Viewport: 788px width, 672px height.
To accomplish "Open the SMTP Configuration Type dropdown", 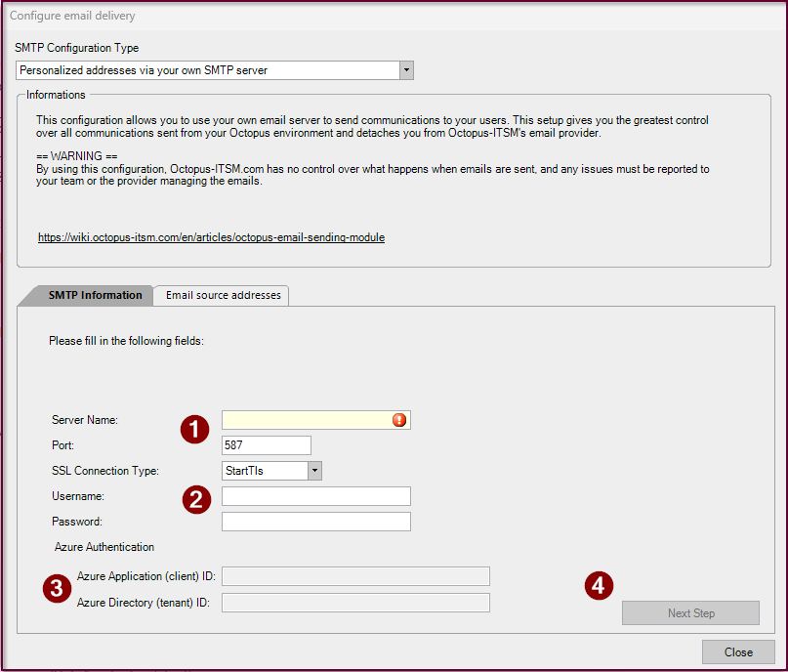I will tap(406, 70).
